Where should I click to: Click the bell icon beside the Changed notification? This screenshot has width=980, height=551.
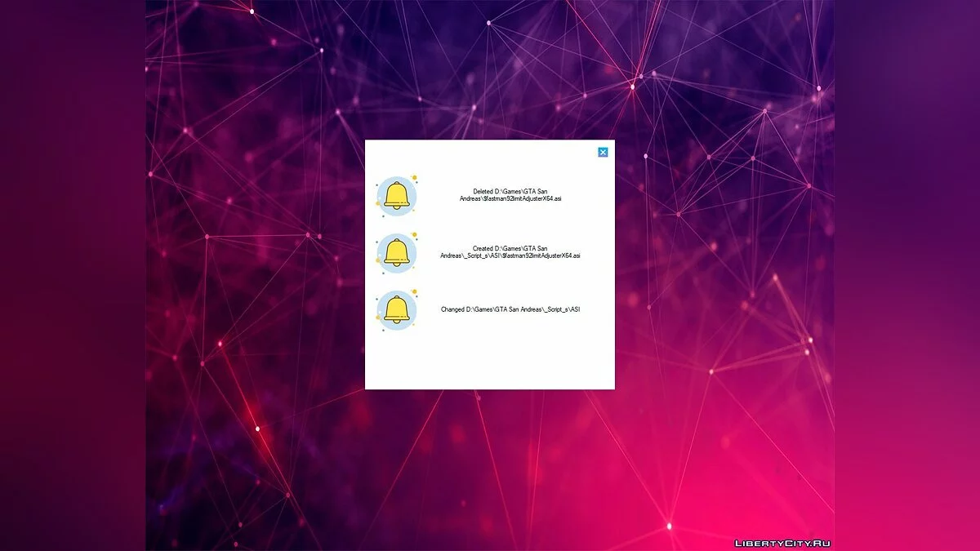[397, 309]
